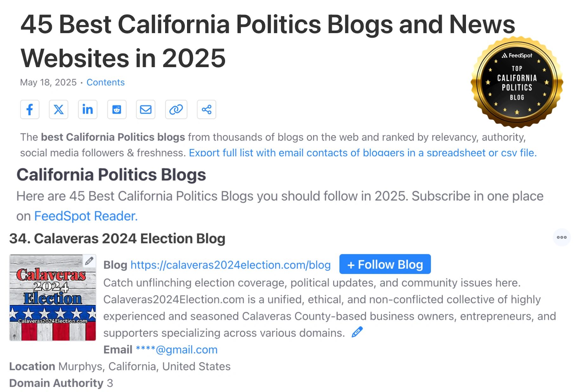
Task: Open the export full list spreadsheet link
Action: (362, 153)
